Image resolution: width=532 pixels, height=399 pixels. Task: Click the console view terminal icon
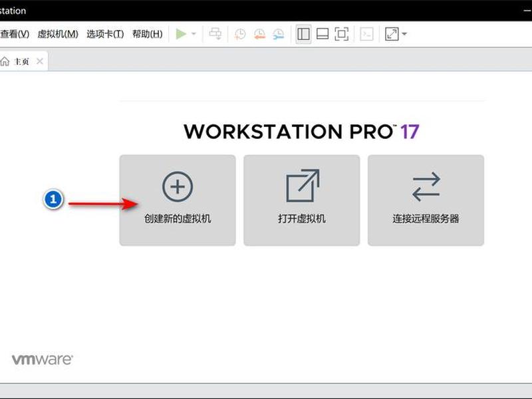tap(366, 34)
